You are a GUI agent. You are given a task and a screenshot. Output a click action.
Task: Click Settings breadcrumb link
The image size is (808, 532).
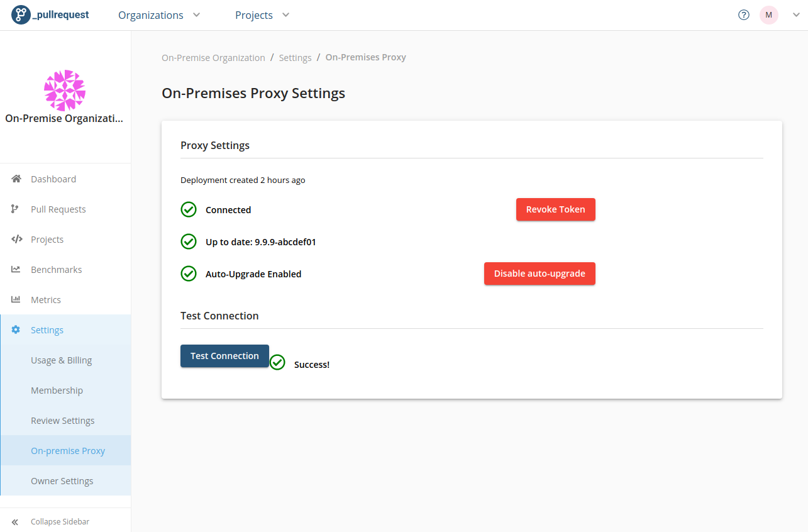(295, 57)
